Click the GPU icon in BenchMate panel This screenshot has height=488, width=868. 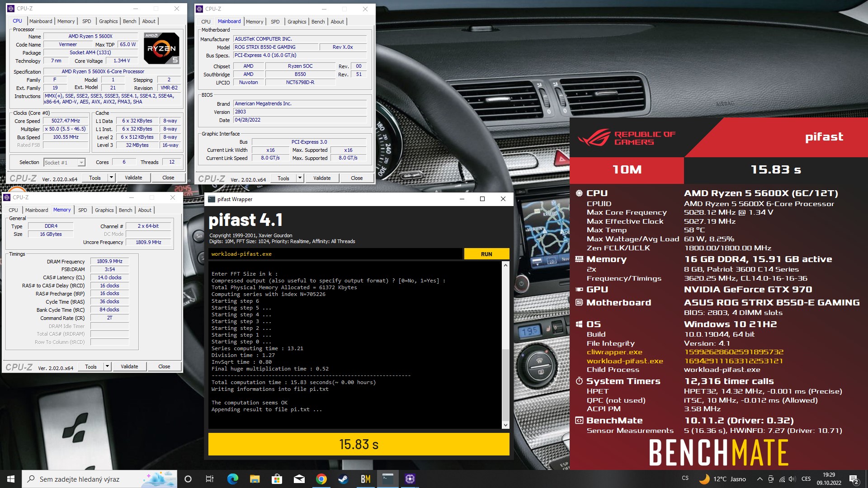[x=579, y=290]
